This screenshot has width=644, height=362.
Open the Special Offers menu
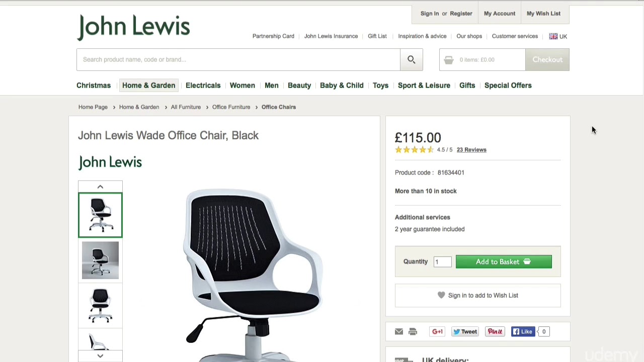coord(508,85)
